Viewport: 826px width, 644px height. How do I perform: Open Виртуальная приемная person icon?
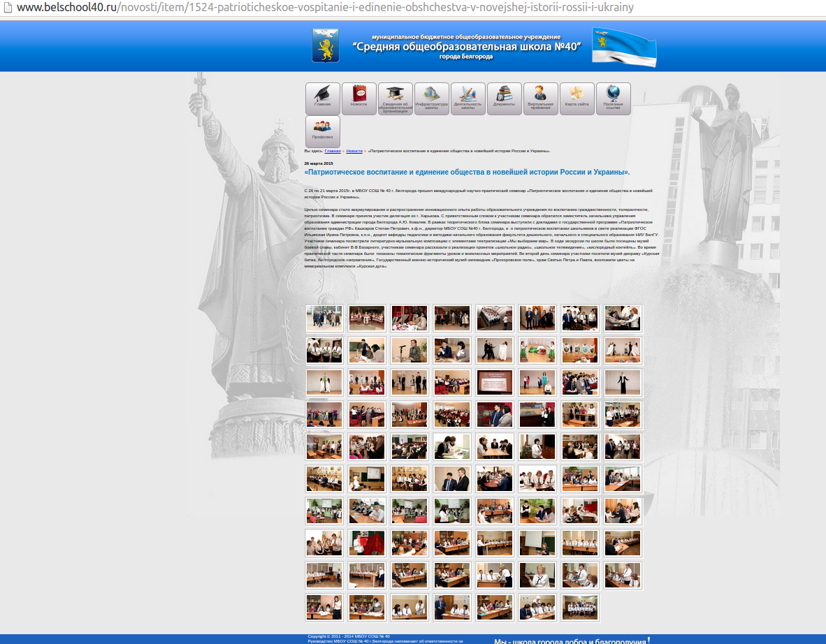click(541, 98)
